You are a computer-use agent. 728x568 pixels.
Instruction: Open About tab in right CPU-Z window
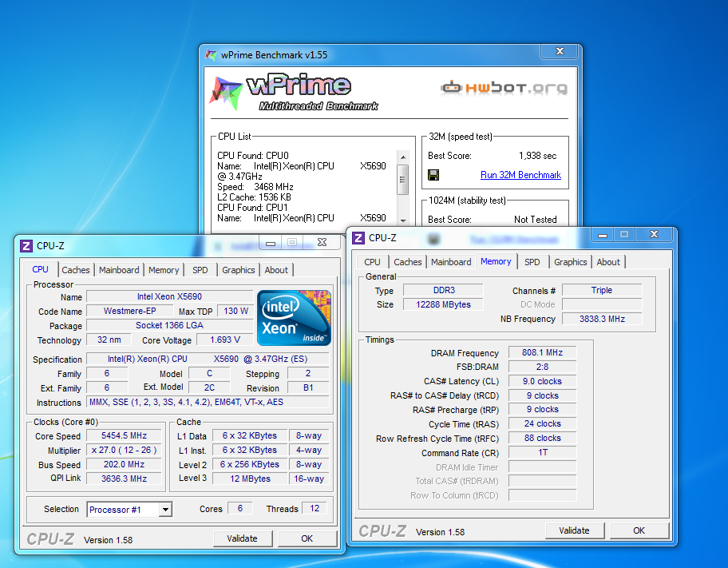(608, 262)
